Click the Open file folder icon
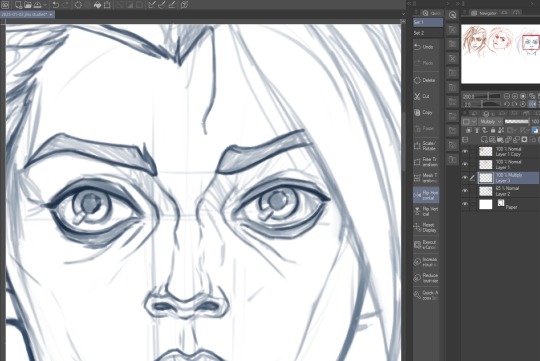Viewport: 540px width, 361px height. tap(28, 4)
